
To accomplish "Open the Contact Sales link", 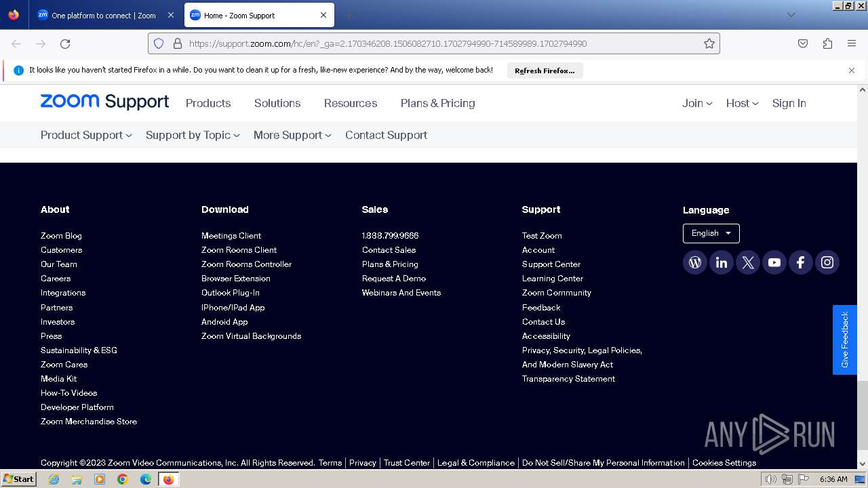I will (x=389, y=249).
